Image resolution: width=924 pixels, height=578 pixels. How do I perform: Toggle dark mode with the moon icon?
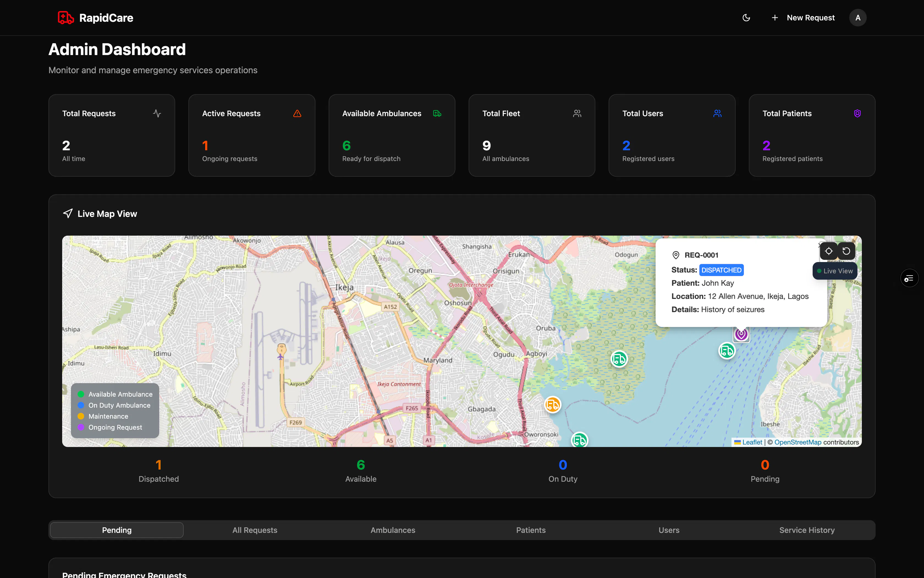pyautogui.click(x=746, y=18)
